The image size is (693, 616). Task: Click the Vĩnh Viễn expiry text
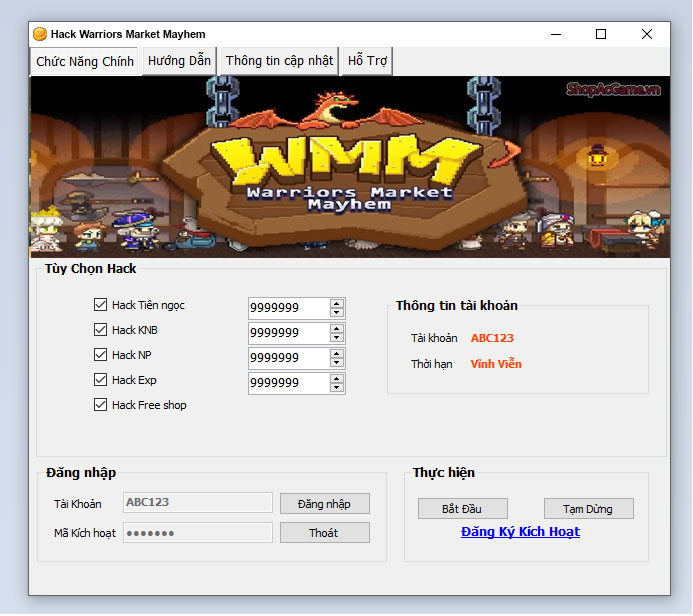click(496, 364)
